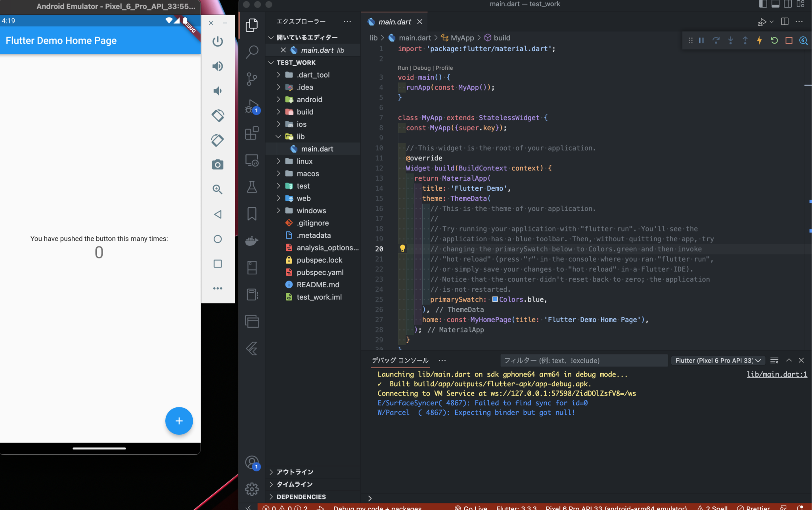Open the Accounts menu
The height and width of the screenshot is (510, 812).
[252, 462]
